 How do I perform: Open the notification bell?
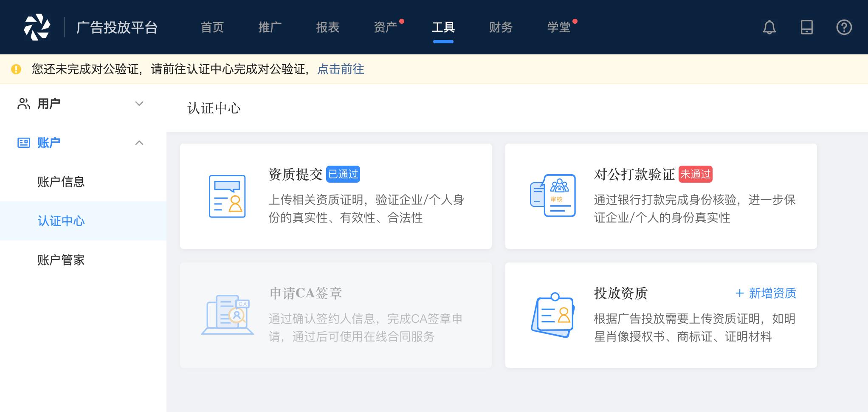[769, 27]
